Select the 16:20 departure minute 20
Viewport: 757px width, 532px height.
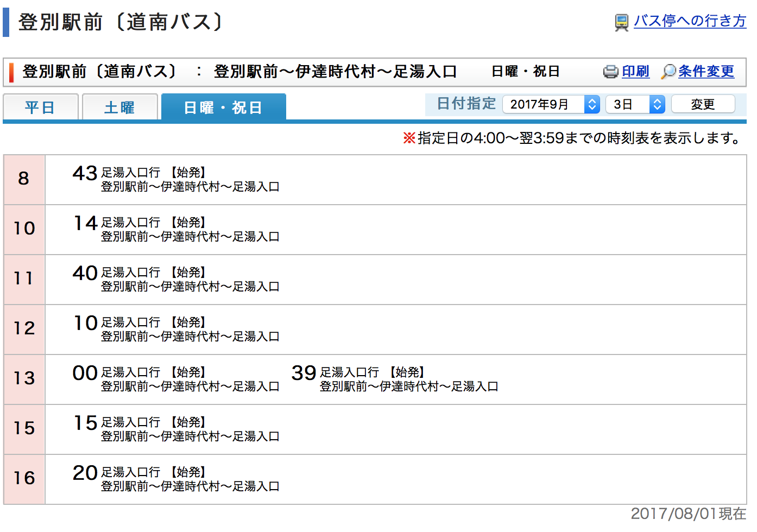85,473
